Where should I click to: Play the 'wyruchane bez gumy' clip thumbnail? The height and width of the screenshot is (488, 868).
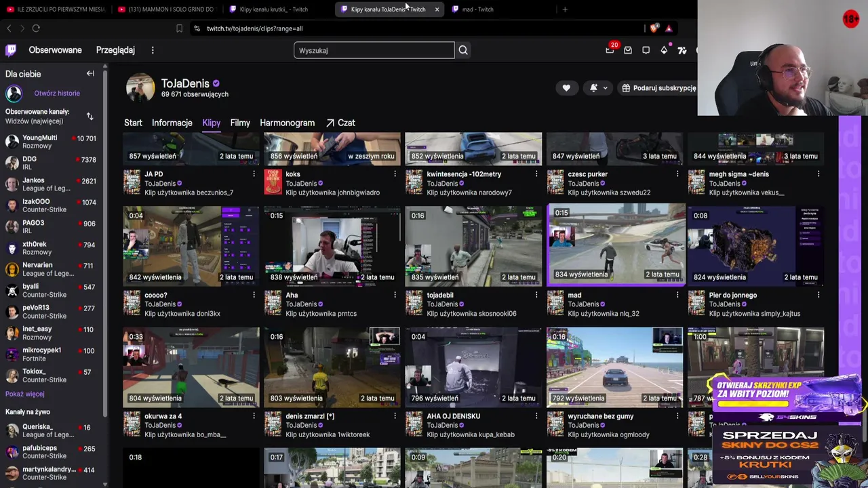point(614,367)
